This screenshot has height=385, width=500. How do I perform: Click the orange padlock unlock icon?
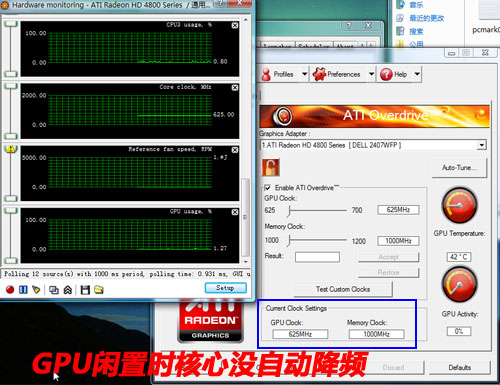tap(270, 167)
